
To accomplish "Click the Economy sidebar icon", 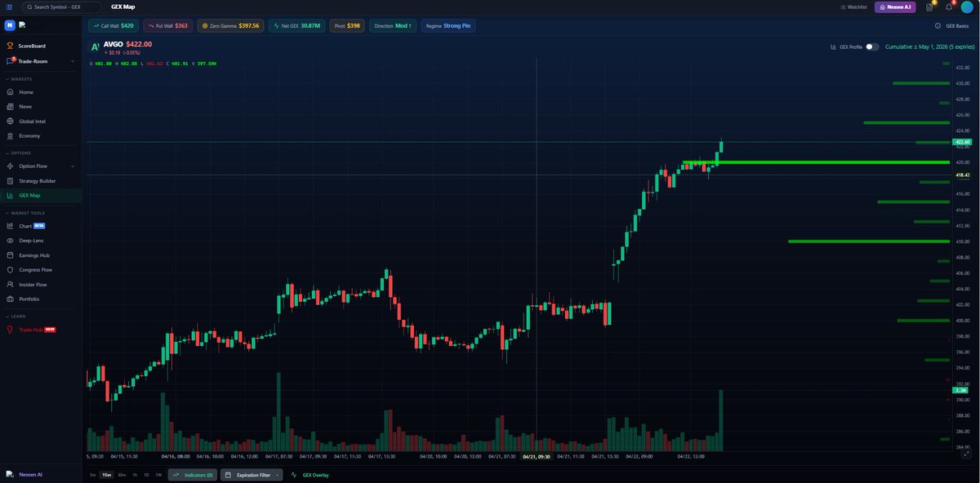I will click(10, 135).
